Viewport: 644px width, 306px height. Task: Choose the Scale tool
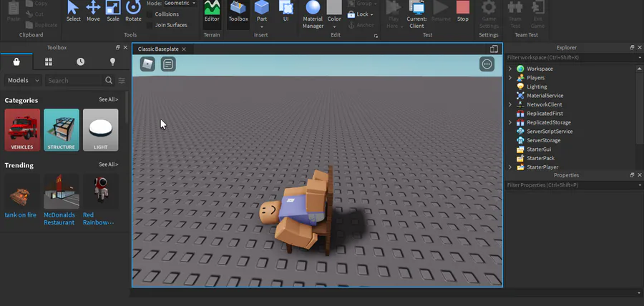[113, 11]
